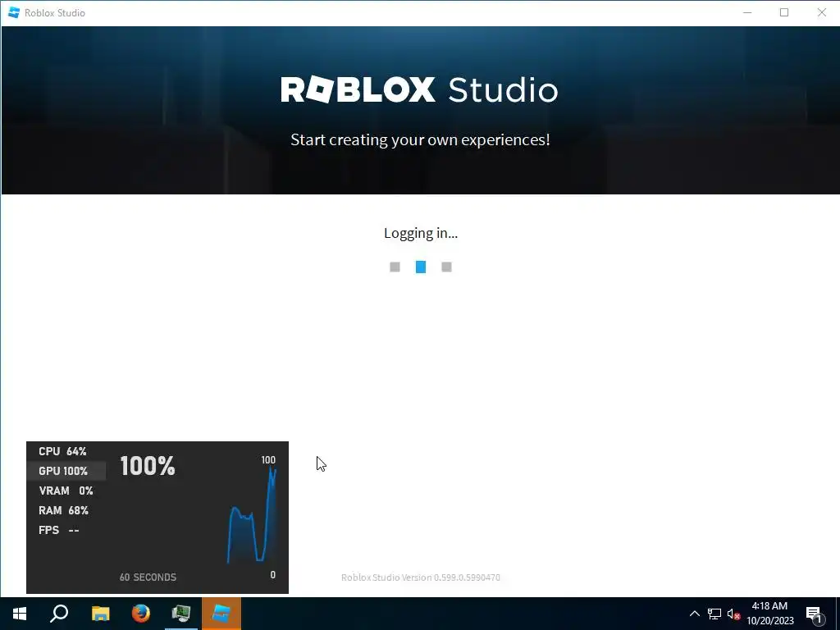The width and height of the screenshot is (840, 630).
Task: Select the FPS metric row
Action: coord(66,531)
